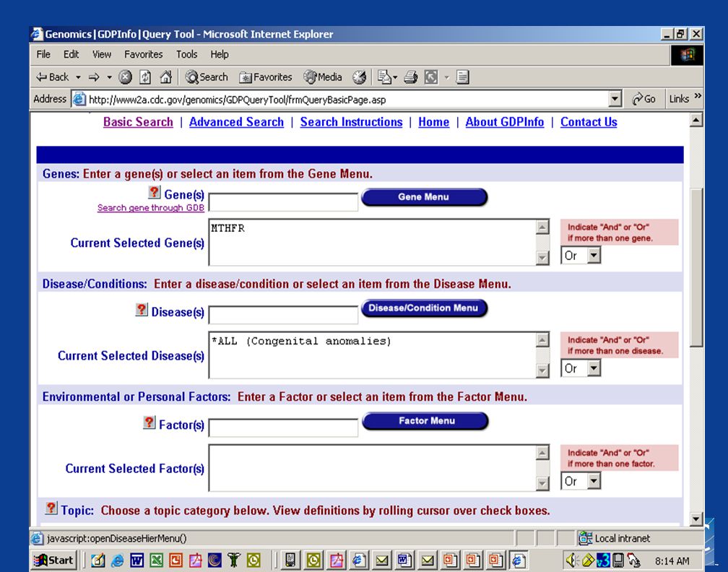
Task: Open Back button history dropdown arrow
Action: tap(79, 77)
